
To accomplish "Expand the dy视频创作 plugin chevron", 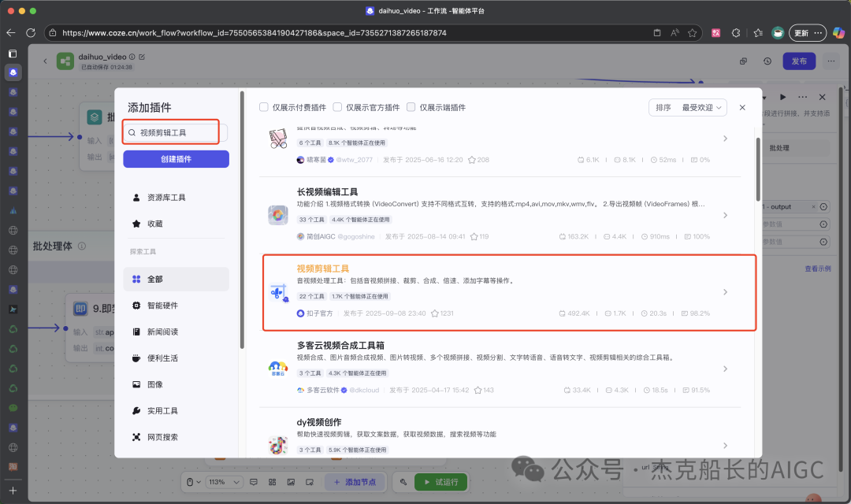I will click(725, 446).
